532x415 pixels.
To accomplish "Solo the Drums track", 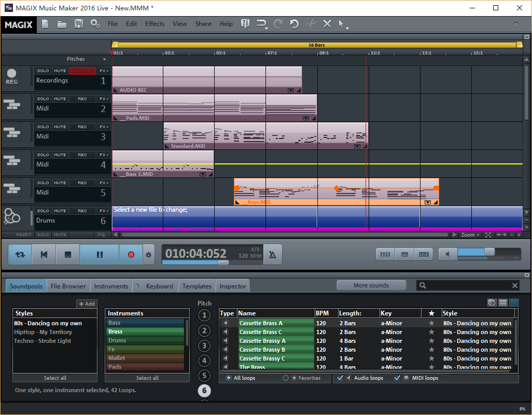I will pyautogui.click(x=43, y=211).
